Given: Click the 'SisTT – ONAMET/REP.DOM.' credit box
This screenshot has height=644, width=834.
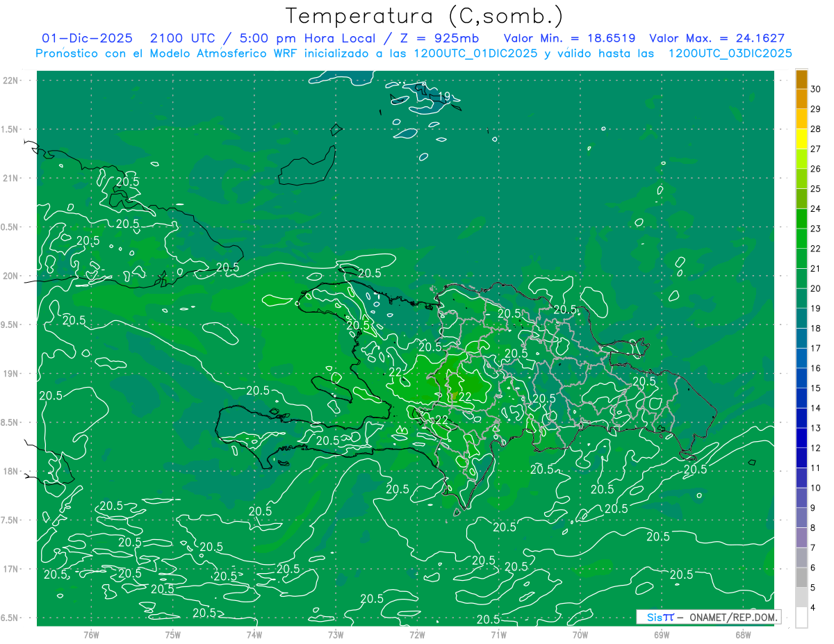Looking at the screenshot, I should point(708,617).
